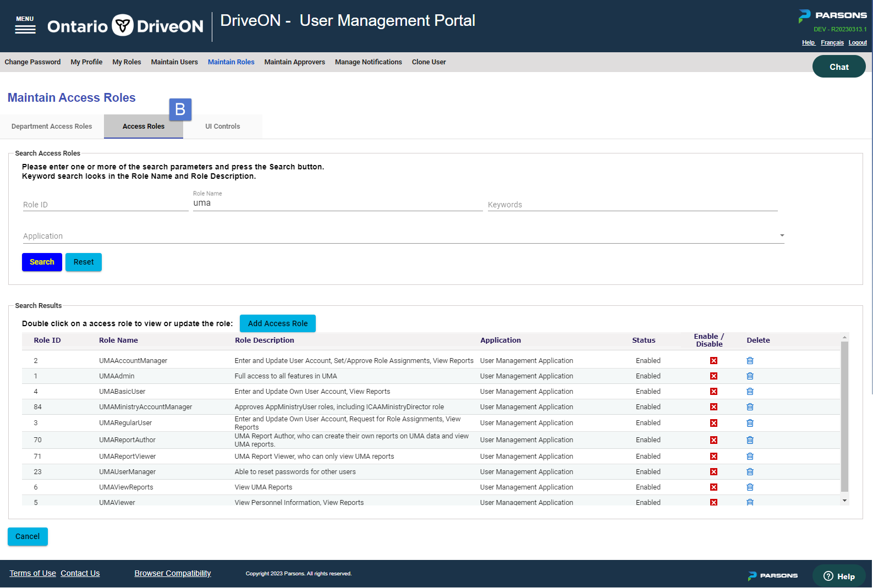Delete the UMABasicUser role via trash icon
The height and width of the screenshot is (588, 873).
750,392
